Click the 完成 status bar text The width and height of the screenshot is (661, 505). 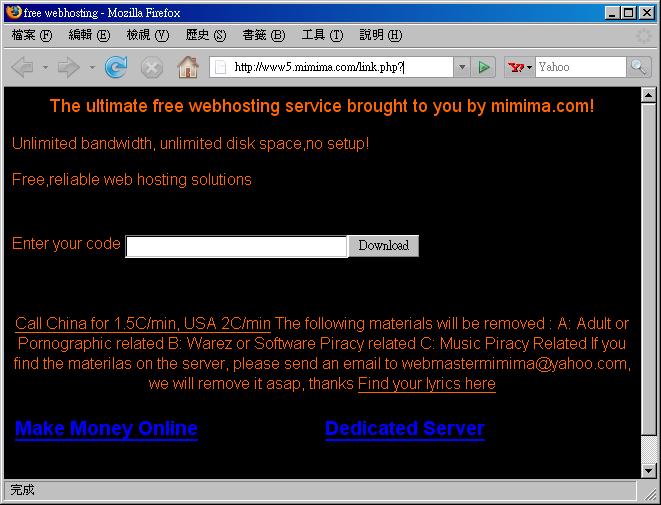click(22, 489)
